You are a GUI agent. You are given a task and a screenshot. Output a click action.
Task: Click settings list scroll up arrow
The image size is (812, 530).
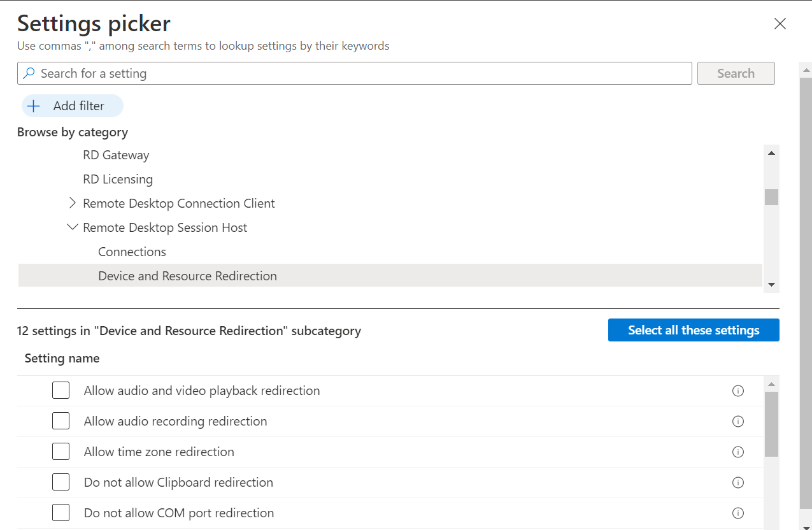pyautogui.click(x=771, y=384)
